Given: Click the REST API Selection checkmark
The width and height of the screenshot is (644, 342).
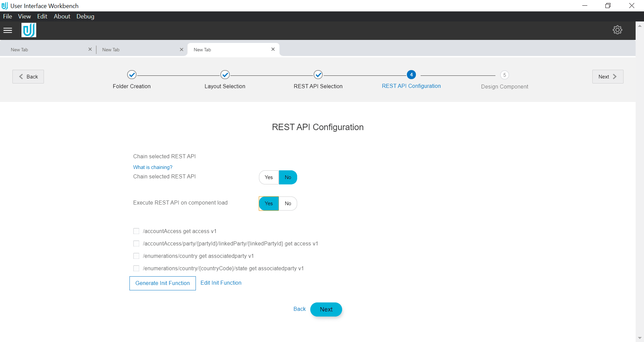Looking at the screenshot, I should (x=318, y=75).
